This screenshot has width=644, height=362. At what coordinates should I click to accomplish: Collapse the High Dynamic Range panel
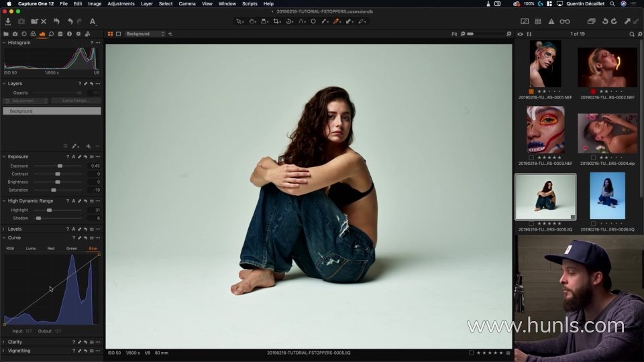[3, 200]
